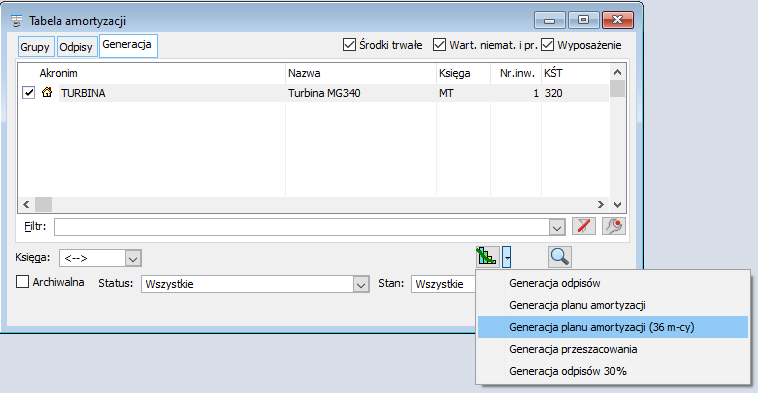The width and height of the screenshot is (758, 393).
Task: Open the filter constructor wrench icon
Action: 614,226
